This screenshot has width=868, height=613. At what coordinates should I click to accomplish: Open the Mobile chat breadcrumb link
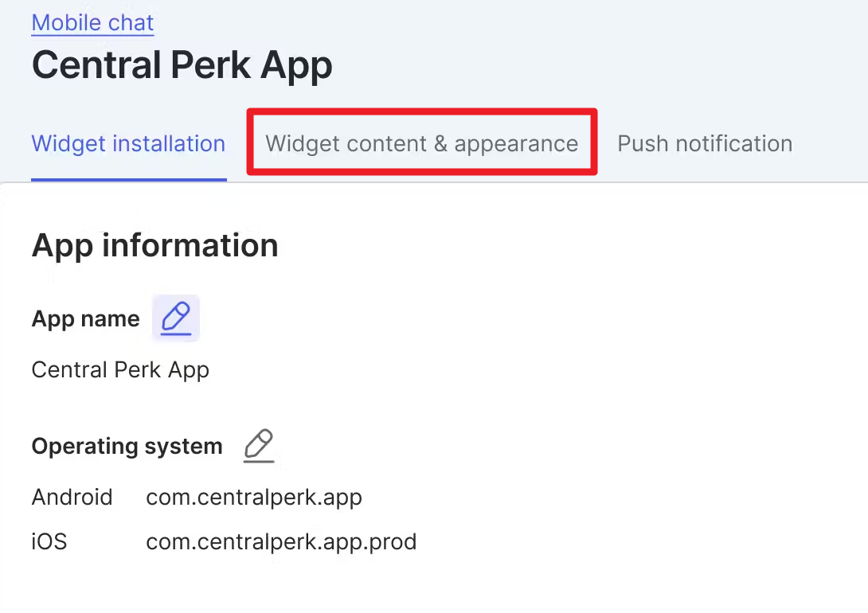[92, 22]
